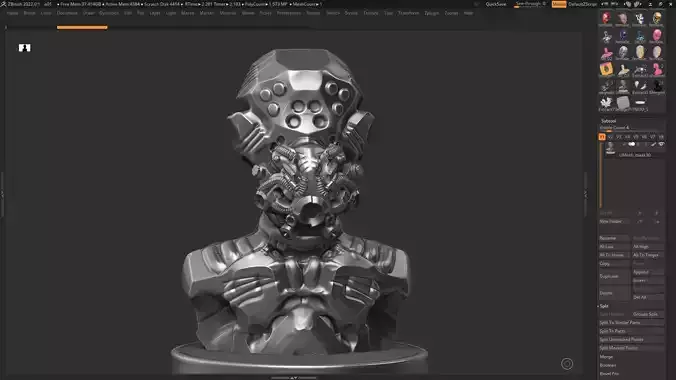Click the Split To Parts button
The image size is (676, 380).
(x=631, y=331)
